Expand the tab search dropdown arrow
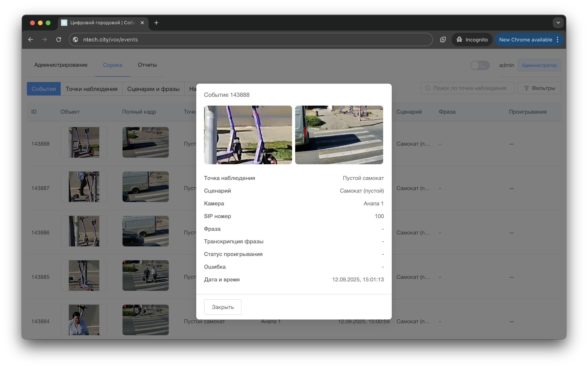The image size is (588, 368). [558, 23]
